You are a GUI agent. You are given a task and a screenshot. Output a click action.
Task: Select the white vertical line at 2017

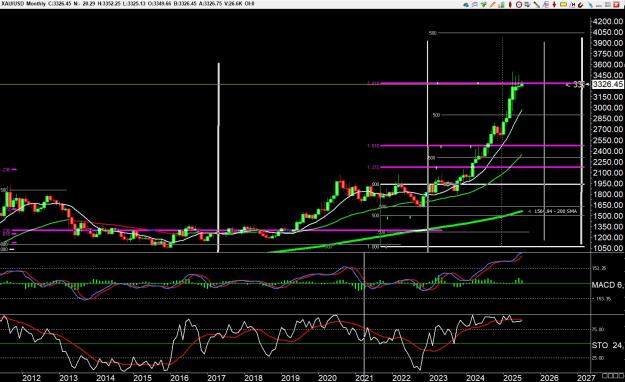coord(218,158)
